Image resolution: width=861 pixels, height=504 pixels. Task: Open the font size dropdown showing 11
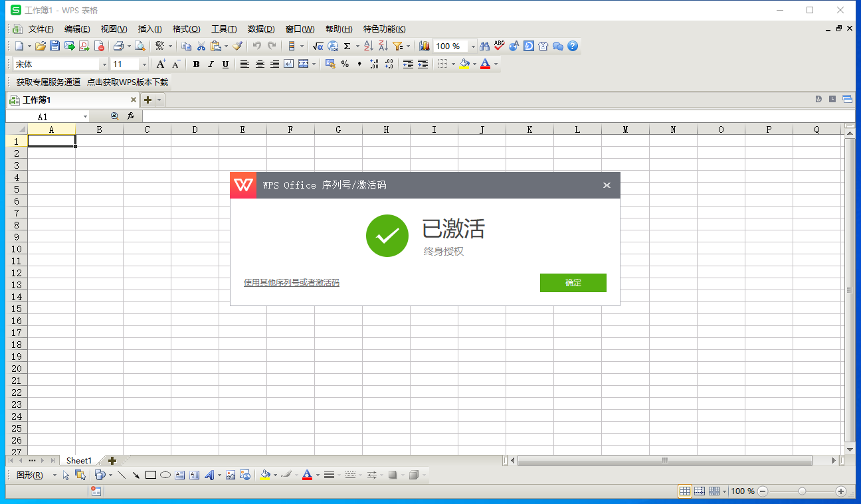(x=144, y=64)
